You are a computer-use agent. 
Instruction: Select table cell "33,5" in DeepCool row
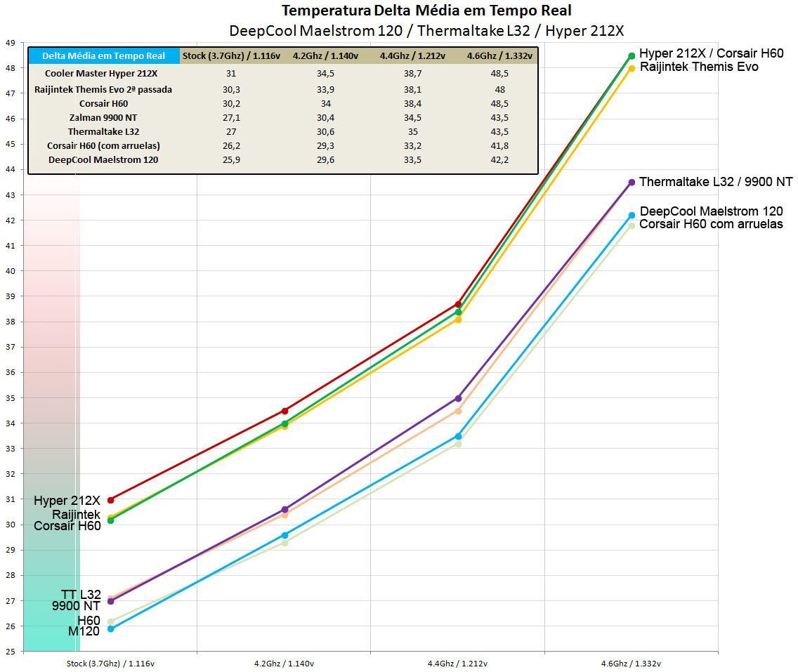413,159
